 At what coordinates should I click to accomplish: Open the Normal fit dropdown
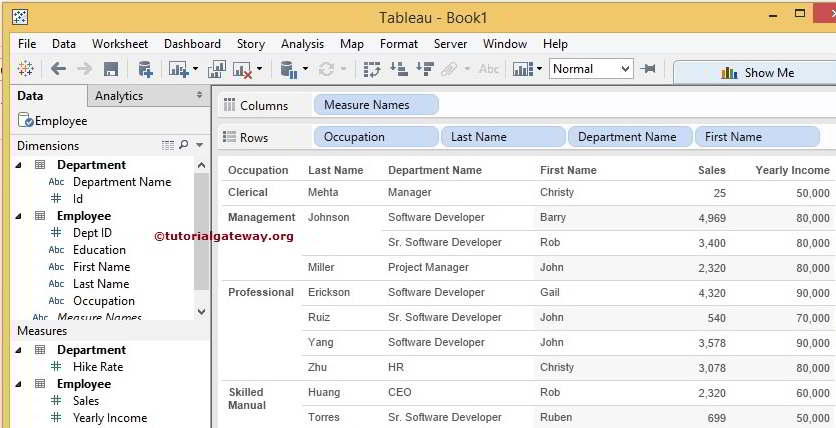click(x=625, y=69)
